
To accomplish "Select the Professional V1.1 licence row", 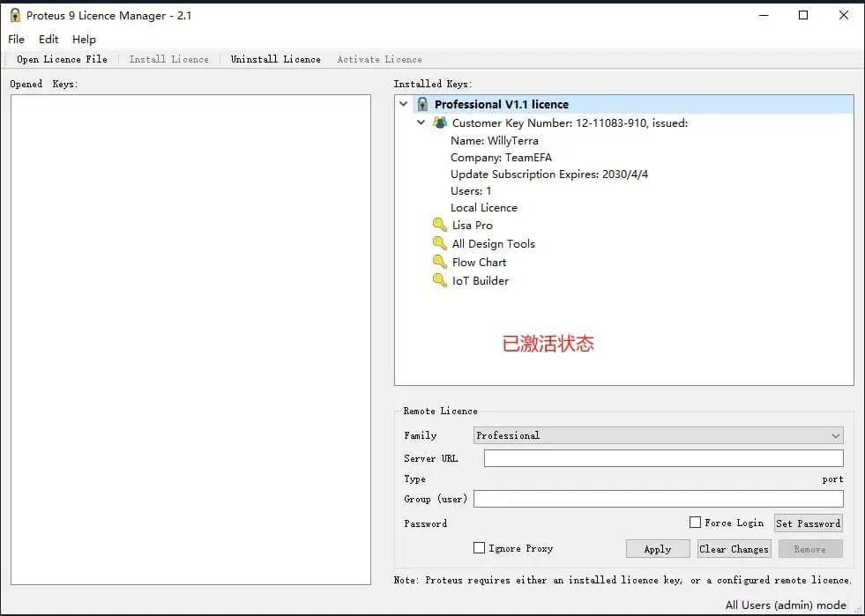I will tap(633, 104).
